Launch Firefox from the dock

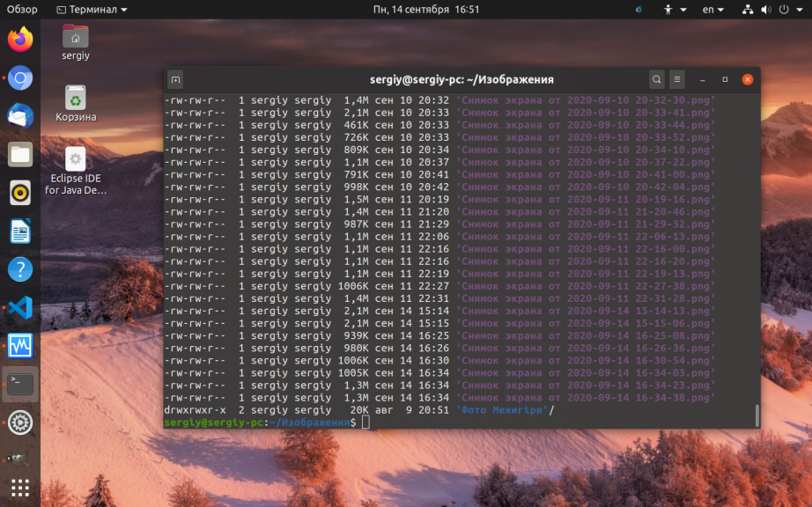click(20, 40)
